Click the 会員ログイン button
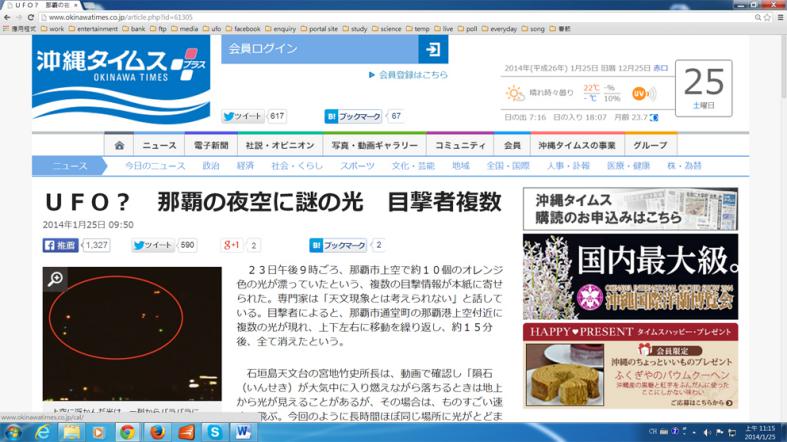 coord(320,49)
